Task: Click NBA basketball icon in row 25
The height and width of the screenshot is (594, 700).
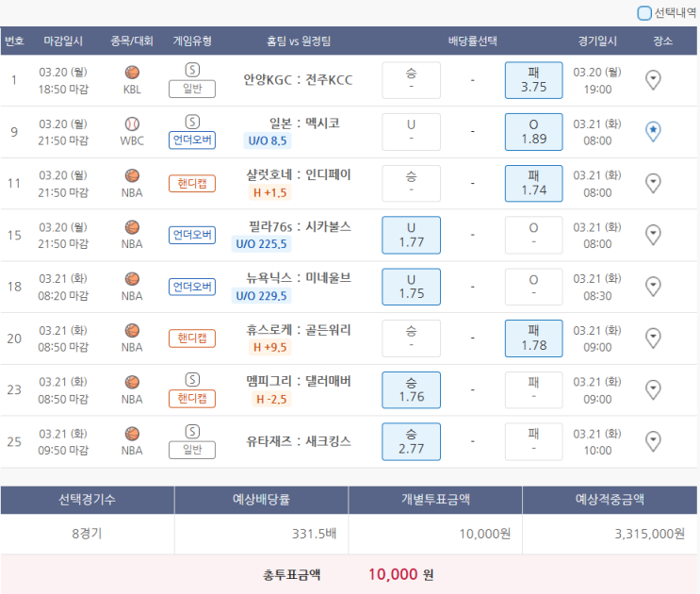Action: pyautogui.click(x=132, y=434)
